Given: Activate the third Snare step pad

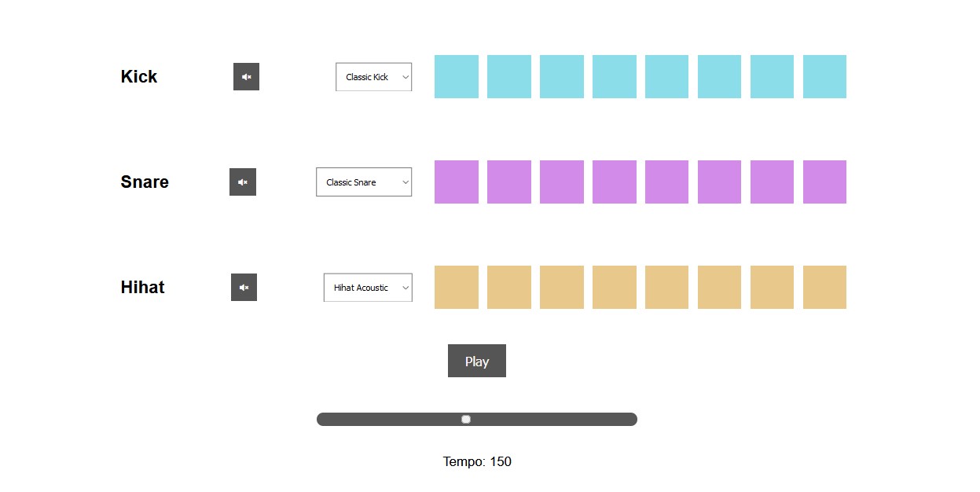Looking at the screenshot, I should [x=562, y=182].
